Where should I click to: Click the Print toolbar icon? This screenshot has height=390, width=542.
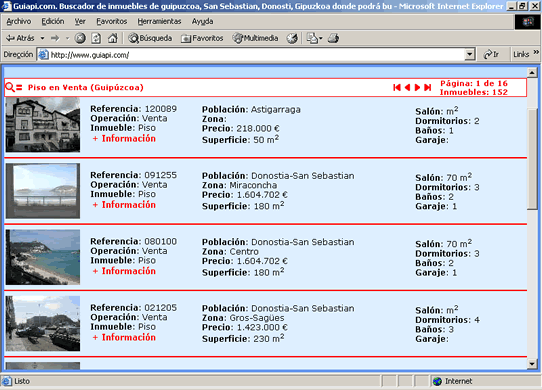click(333, 38)
